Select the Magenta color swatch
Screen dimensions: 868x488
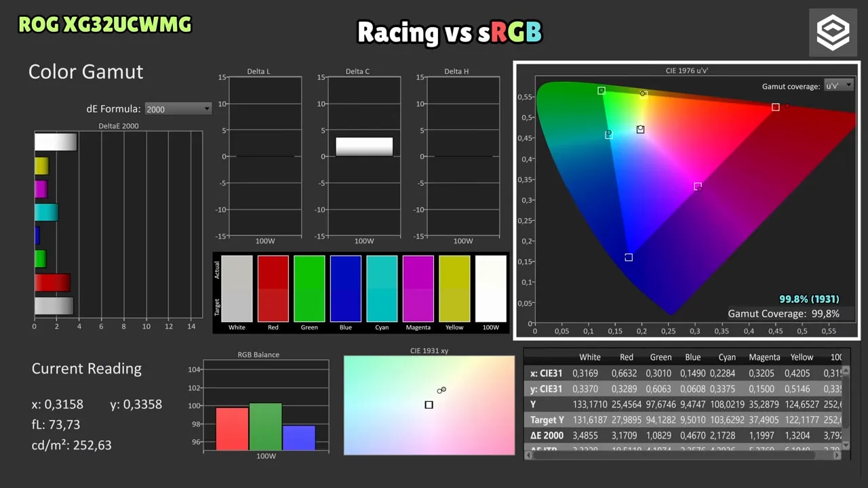tap(418, 289)
